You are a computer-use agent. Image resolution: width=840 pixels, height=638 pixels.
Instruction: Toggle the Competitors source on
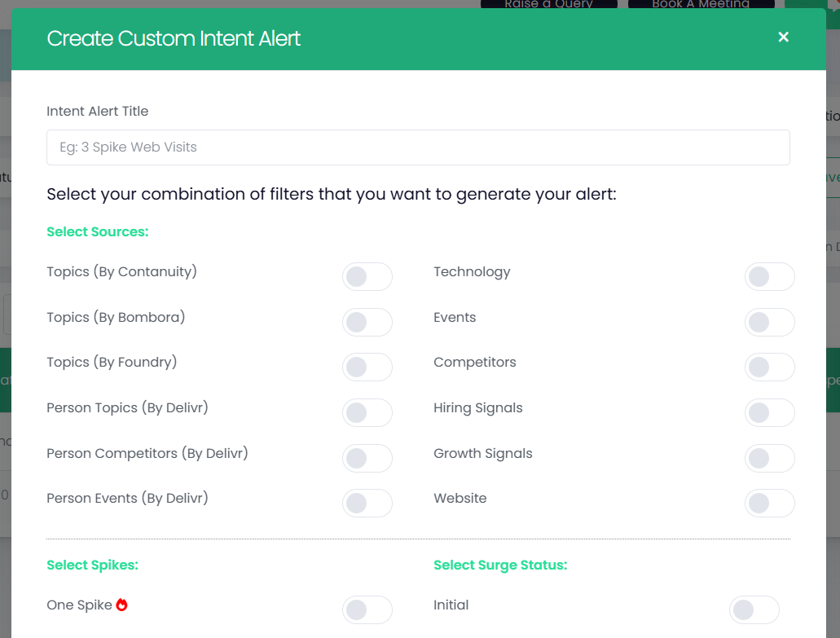click(769, 367)
